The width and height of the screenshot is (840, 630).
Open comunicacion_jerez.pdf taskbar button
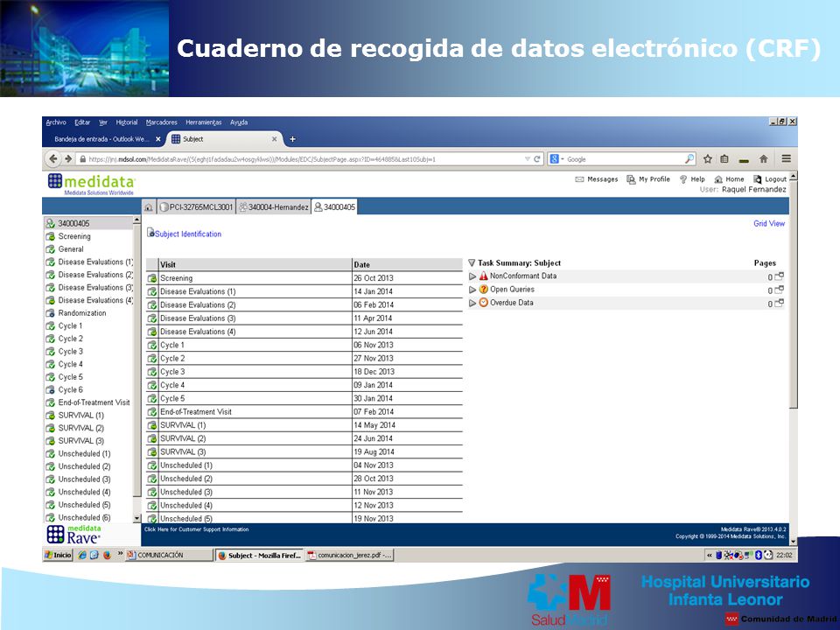click(349, 555)
